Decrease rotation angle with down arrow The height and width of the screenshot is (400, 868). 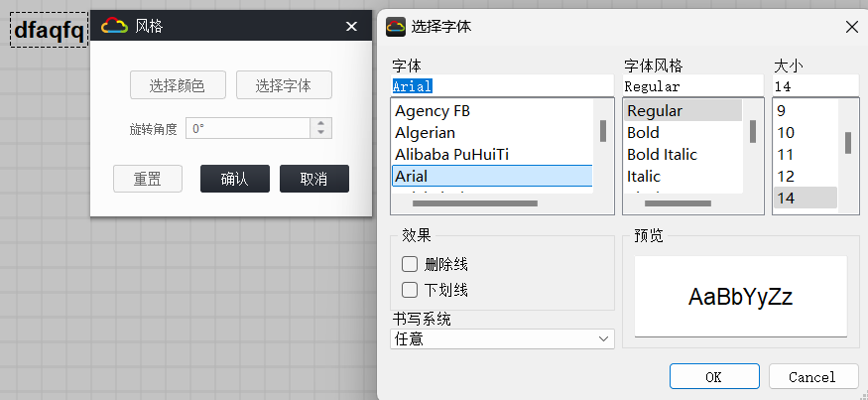(321, 133)
